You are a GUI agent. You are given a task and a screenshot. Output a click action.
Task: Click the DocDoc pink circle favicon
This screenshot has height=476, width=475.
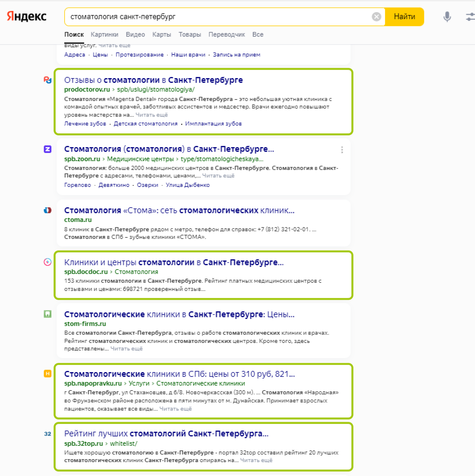(x=47, y=262)
